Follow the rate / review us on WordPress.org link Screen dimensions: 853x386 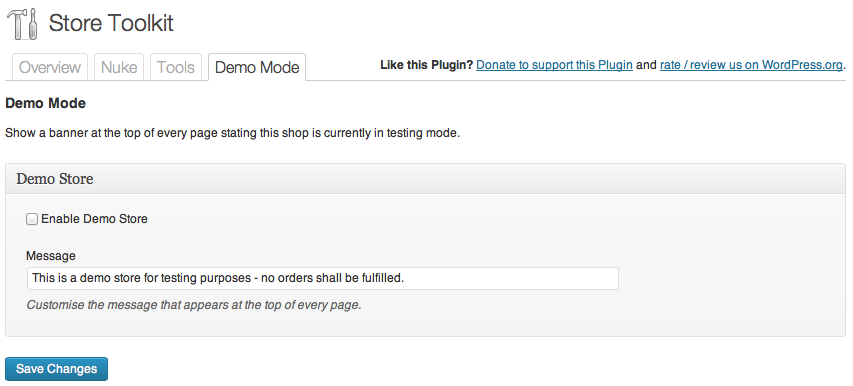click(x=751, y=65)
